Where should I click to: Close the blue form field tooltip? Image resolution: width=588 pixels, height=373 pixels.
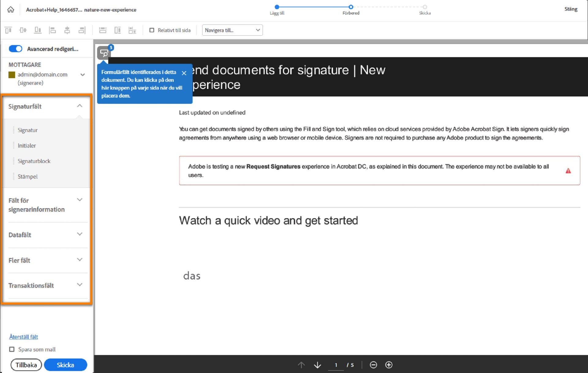tap(184, 73)
